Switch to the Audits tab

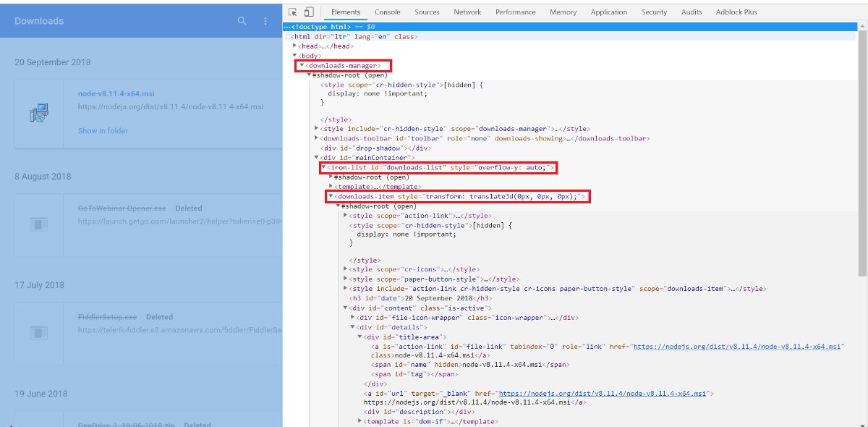tap(692, 12)
